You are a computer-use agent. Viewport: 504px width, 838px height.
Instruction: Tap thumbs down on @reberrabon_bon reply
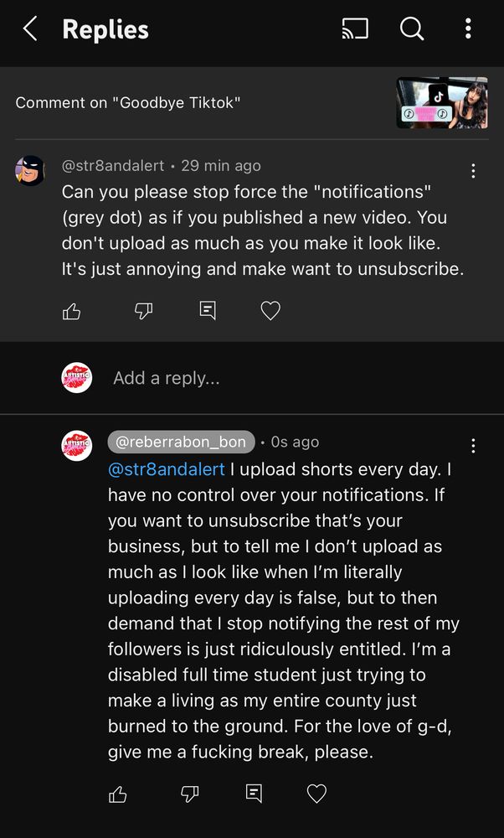point(190,794)
